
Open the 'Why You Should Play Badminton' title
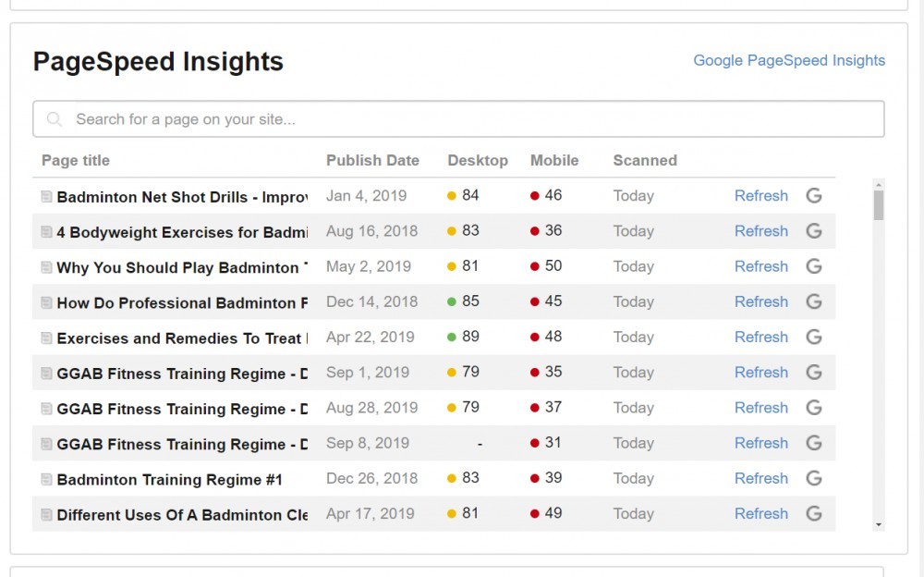(182, 268)
